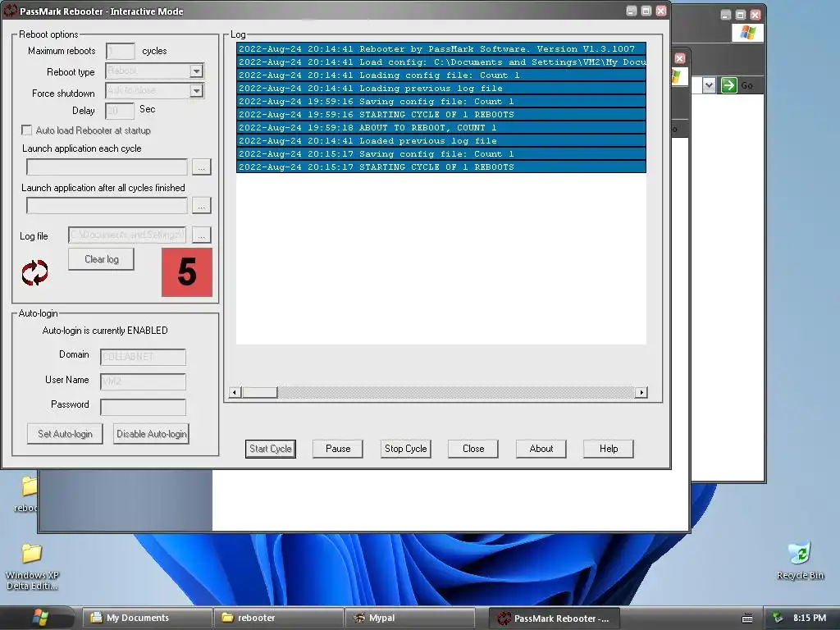Select the Loading previous log file line
Image resolution: width=840 pixels, height=630 pixels.
(x=441, y=89)
